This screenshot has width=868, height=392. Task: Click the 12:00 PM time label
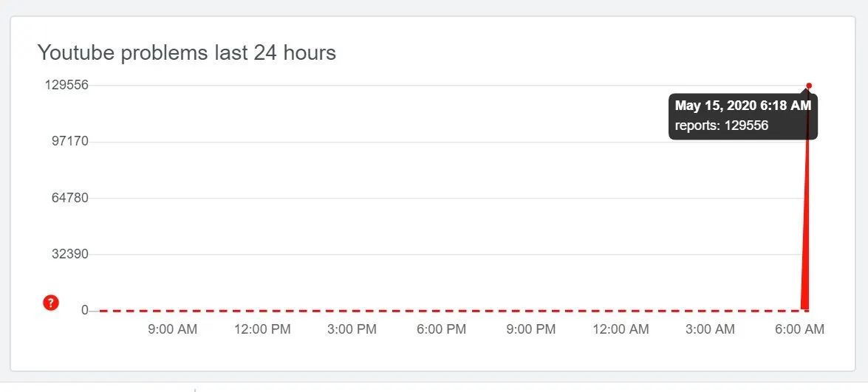[262, 329]
